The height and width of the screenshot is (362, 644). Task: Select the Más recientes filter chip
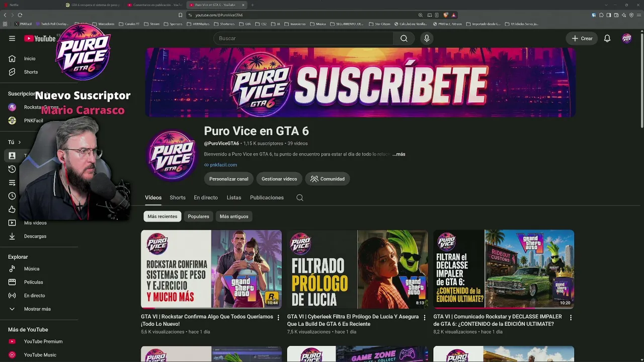tap(163, 217)
